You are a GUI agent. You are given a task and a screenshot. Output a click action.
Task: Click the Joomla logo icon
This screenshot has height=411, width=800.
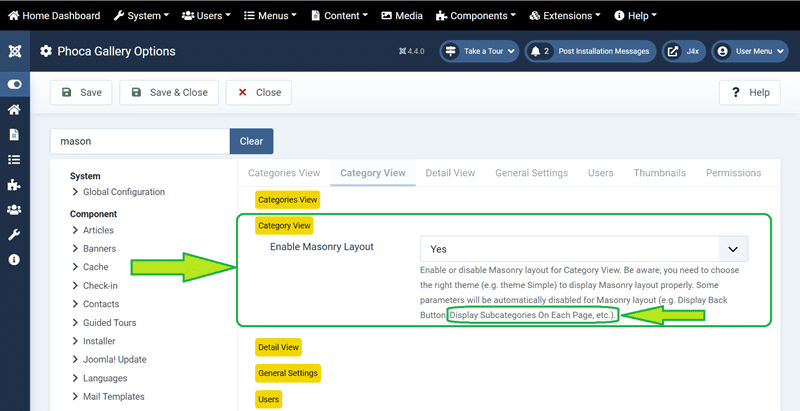[x=14, y=51]
